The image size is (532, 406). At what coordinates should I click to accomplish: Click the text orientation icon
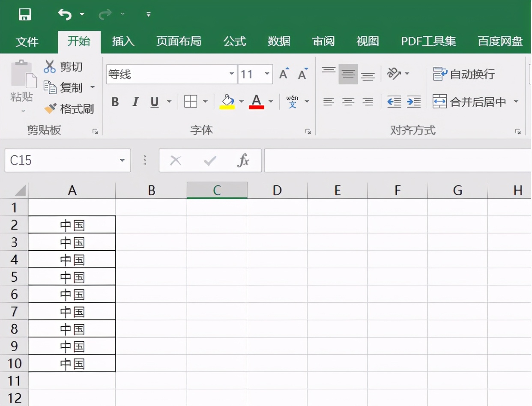[x=394, y=74]
